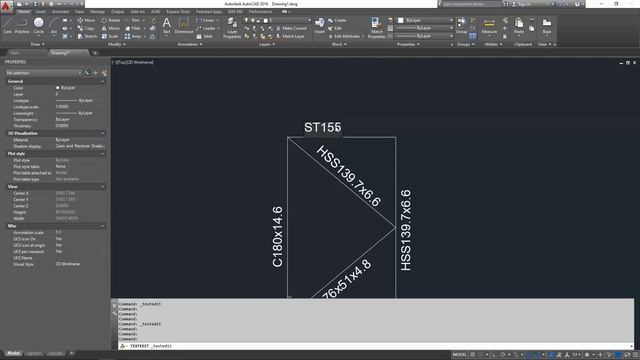640x360 pixels.
Task: Open the Insert block tool
Action: tap(320, 25)
